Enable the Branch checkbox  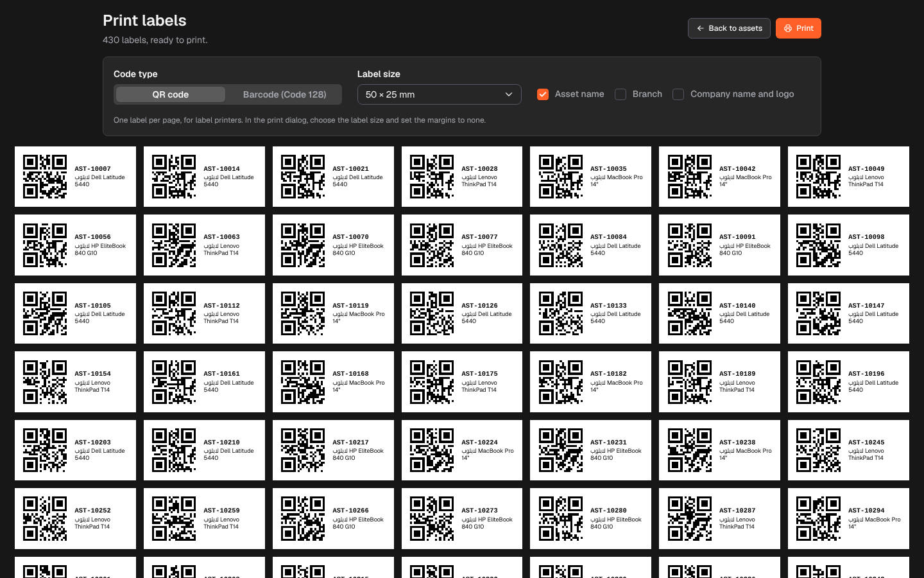(x=620, y=94)
